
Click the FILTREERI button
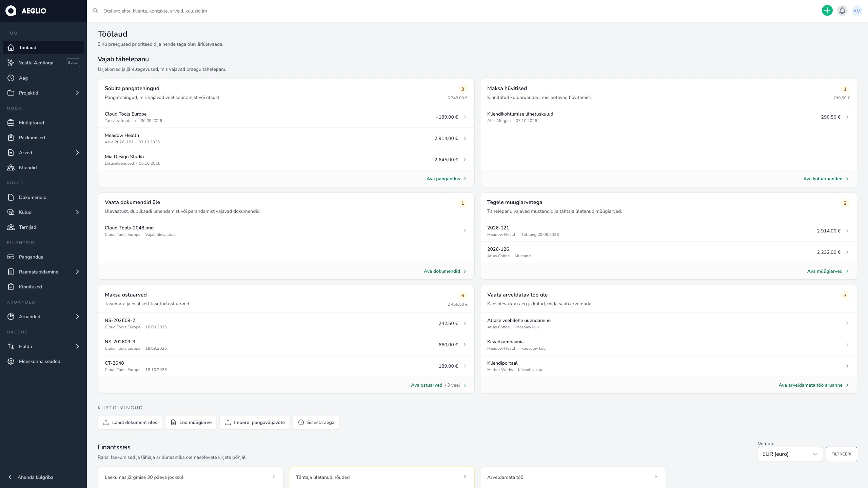click(x=841, y=454)
